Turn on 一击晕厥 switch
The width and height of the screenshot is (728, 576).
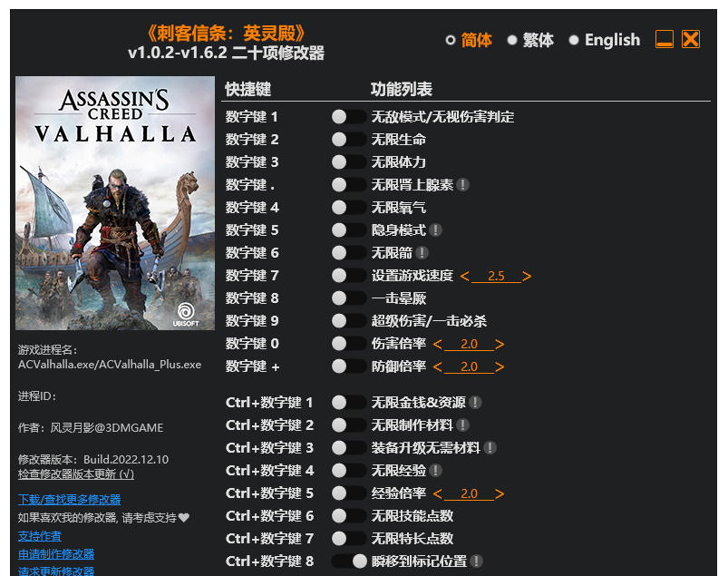tap(348, 298)
